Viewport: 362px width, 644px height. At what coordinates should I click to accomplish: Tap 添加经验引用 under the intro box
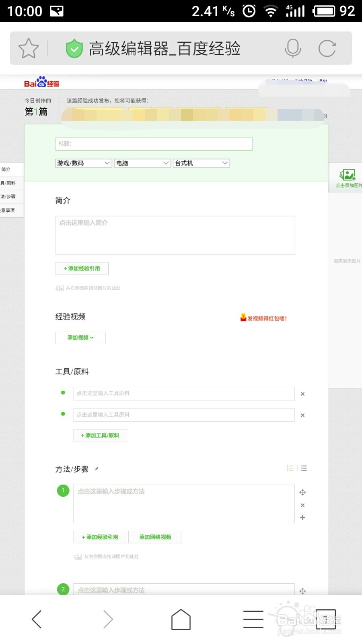pos(82,268)
